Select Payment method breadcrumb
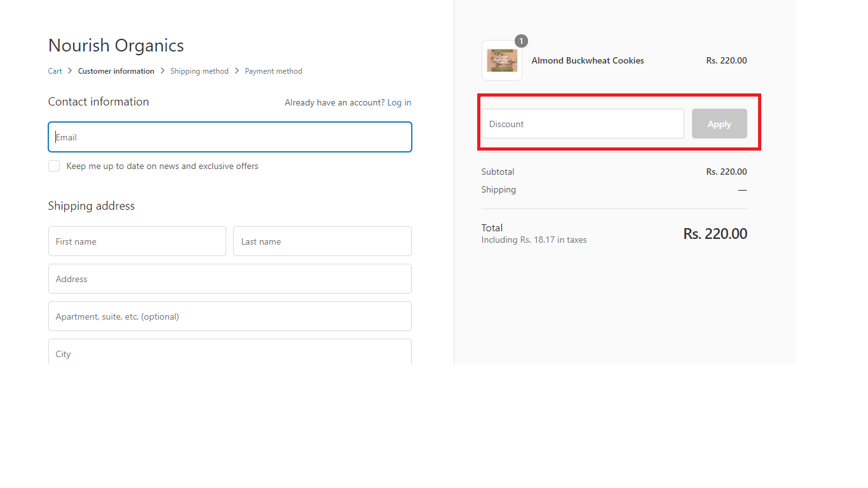Image resolution: width=868 pixels, height=488 pixels. click(x=273, y=71)
